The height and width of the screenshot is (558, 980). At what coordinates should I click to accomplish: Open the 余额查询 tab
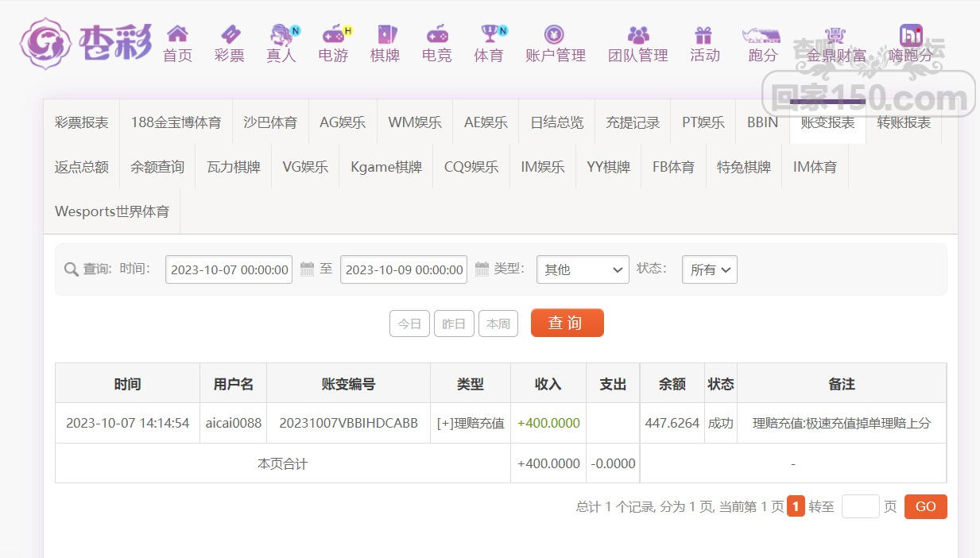pos(157,167)
